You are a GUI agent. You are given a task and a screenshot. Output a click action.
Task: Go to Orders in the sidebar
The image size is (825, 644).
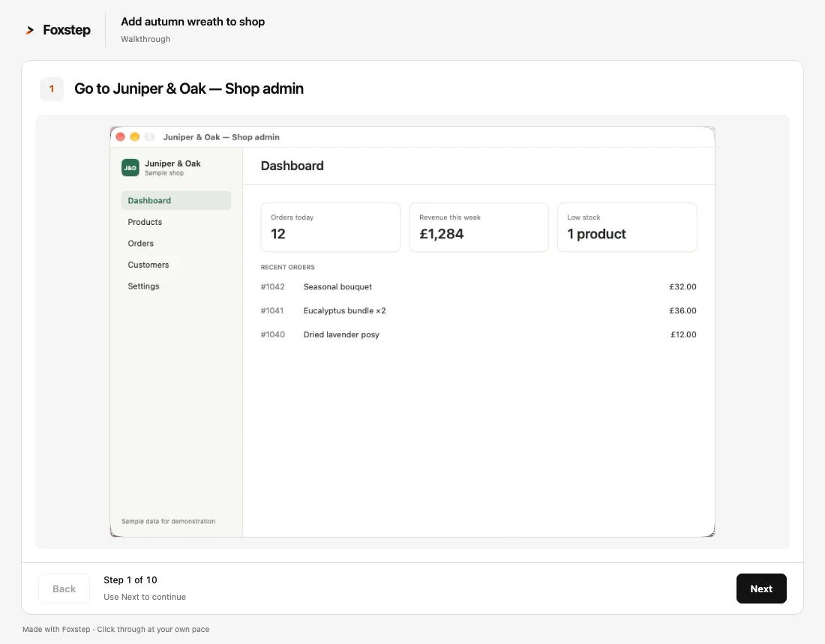pos(175,244)
